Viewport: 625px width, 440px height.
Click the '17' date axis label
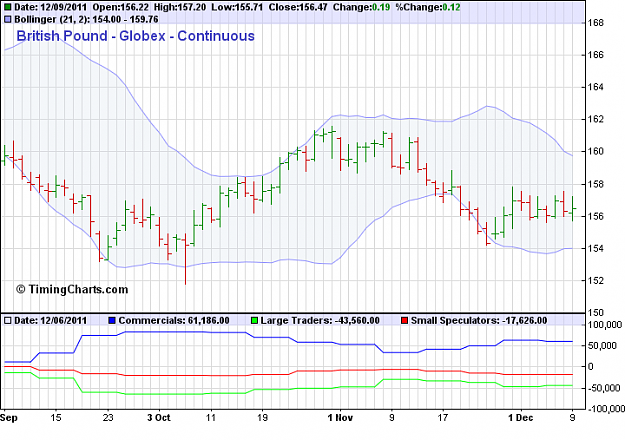click(442, 418)
